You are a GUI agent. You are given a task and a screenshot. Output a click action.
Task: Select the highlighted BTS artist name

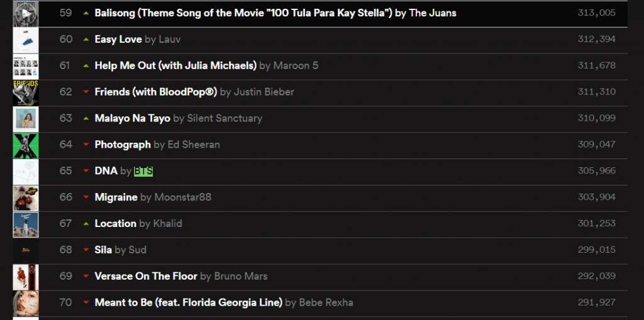click(143, 171)
